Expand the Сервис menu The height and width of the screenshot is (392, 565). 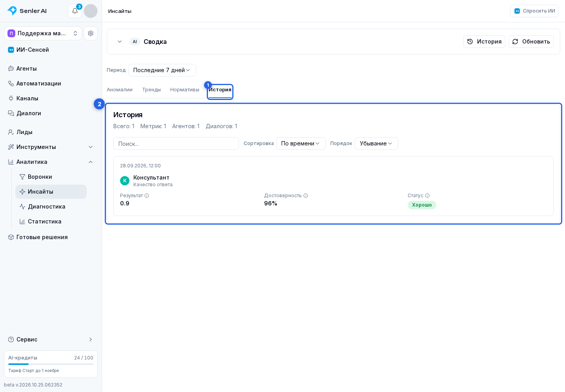(51, 339)
